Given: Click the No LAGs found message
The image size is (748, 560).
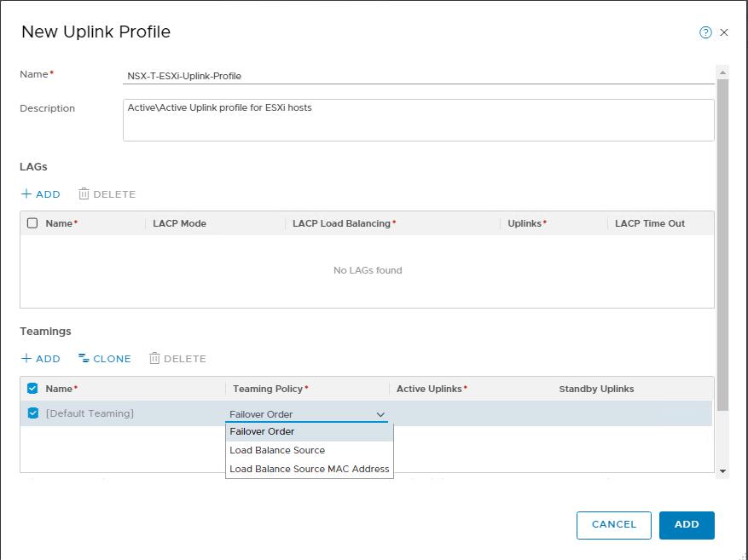Looking at the screenshot, I should coord(368,270).
